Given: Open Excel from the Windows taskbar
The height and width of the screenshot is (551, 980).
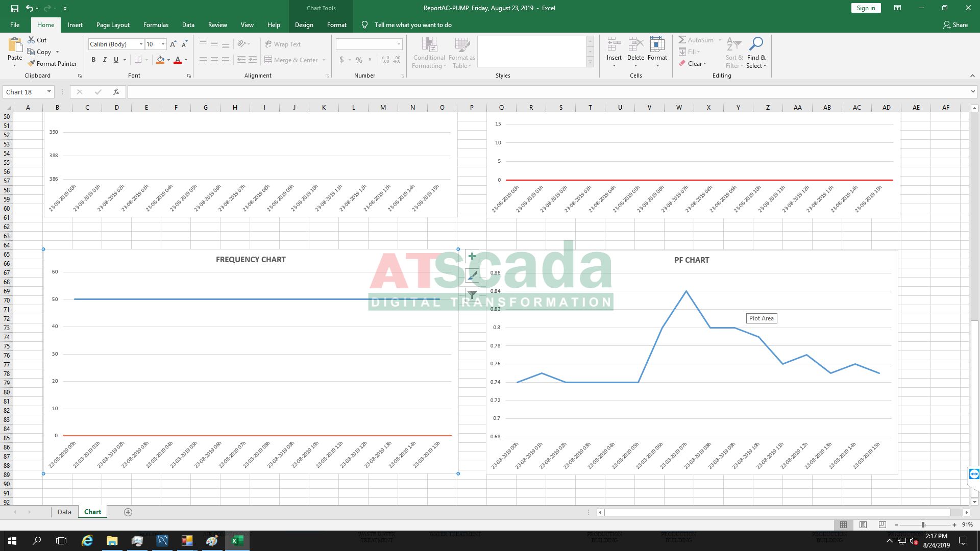Looking at the screenshot, I should (237, 541).
